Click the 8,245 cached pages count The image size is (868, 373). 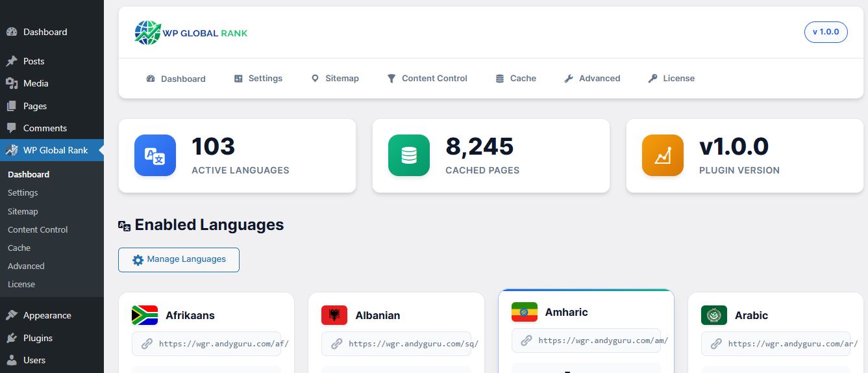[480, 147]
